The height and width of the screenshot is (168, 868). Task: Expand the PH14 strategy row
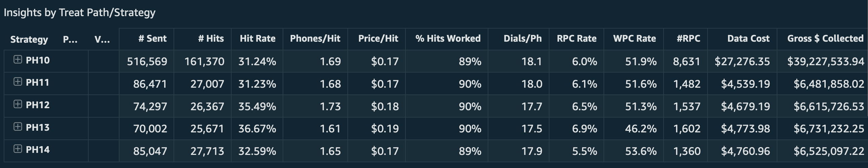(x=17, y=149)
